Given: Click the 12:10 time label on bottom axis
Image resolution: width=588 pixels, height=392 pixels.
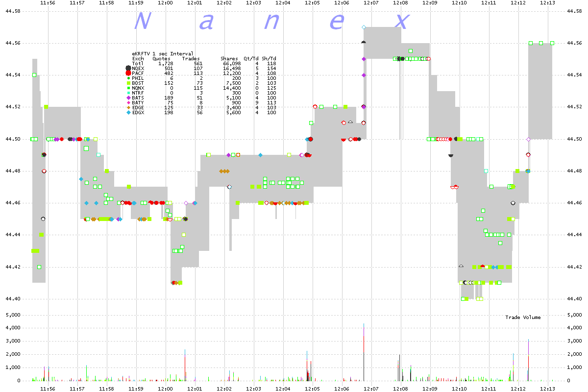Looking at the screenshot, I should (x=459, y=389).
